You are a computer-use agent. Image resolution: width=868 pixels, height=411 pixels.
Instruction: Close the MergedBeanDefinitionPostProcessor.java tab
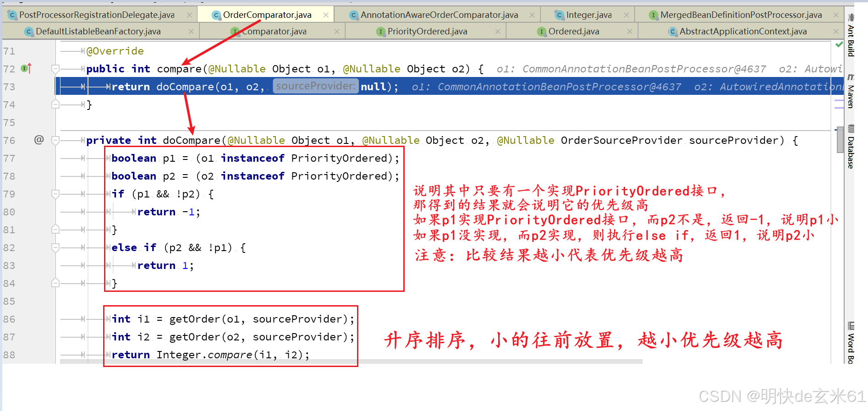(x=836, y=15)
